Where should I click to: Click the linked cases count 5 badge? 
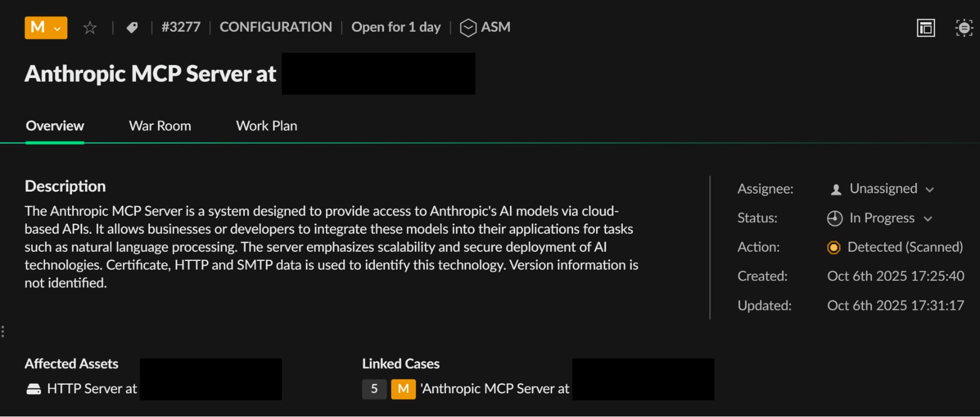pos(374,389)
